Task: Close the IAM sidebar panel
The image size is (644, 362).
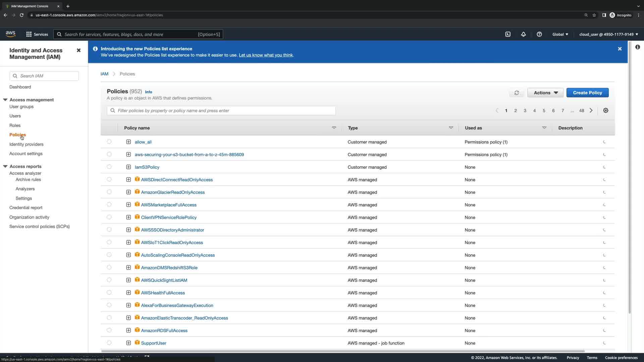Action: pyautogui.click(x=78, y=50)
